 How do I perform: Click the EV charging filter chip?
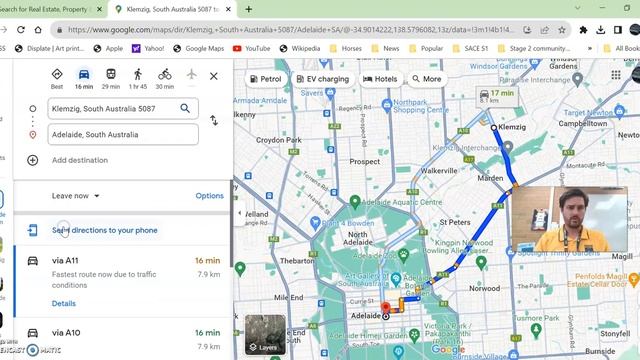tap(322, 79)
